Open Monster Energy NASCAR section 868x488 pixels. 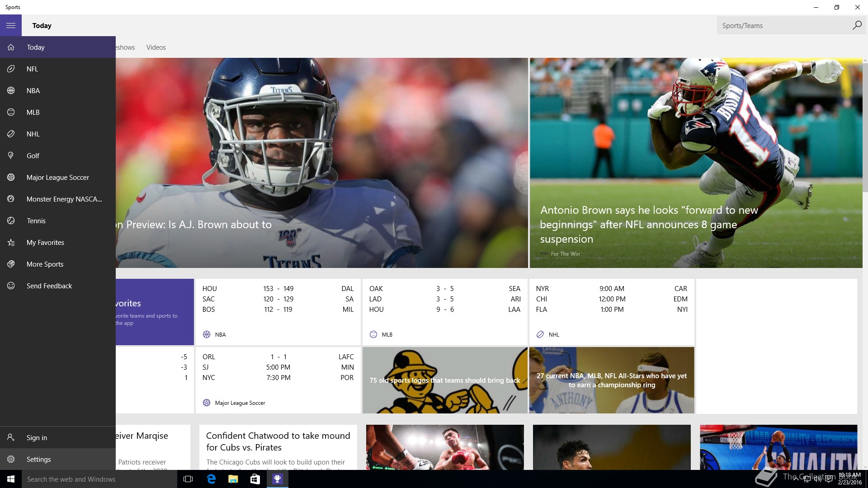pos(58,199)
